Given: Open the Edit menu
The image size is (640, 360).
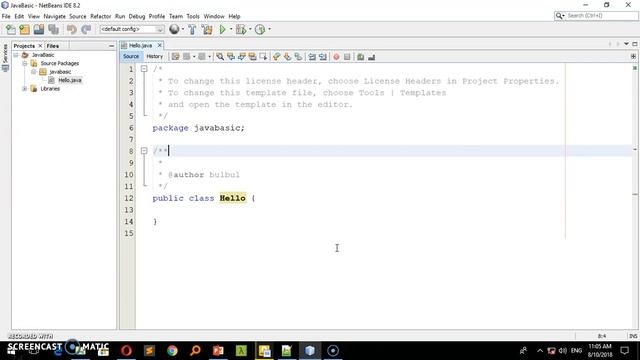Looking at the screenshot, I should [19, 16].
